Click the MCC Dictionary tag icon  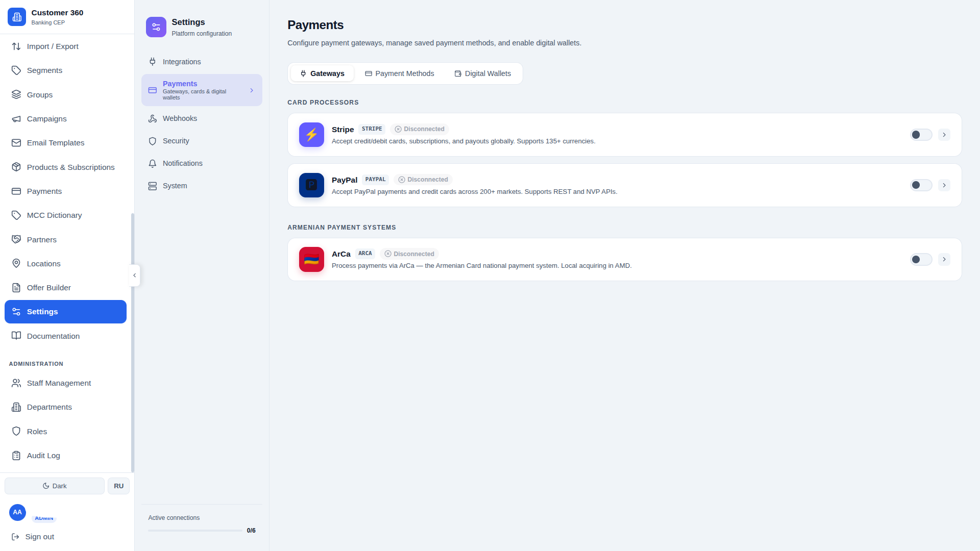coord(16,215)
